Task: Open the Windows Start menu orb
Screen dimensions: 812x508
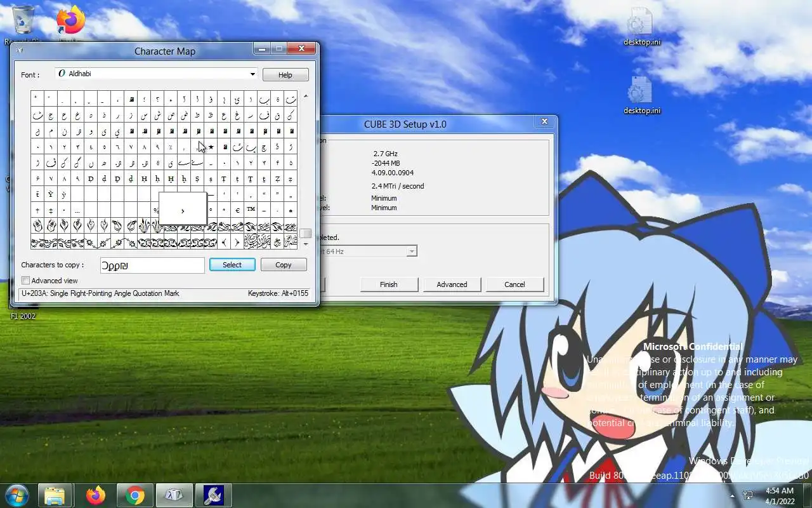Action: tap(17, 495)
